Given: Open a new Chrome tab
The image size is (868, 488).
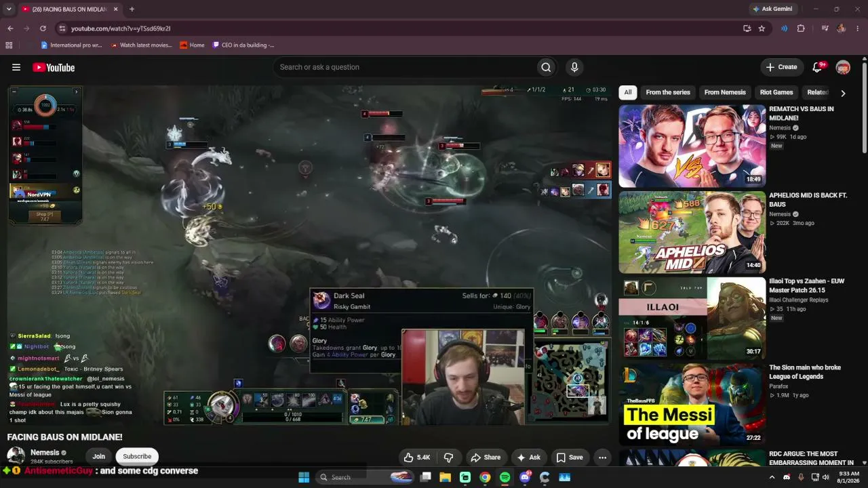Looking at the screenshot, I should (132, 9).
